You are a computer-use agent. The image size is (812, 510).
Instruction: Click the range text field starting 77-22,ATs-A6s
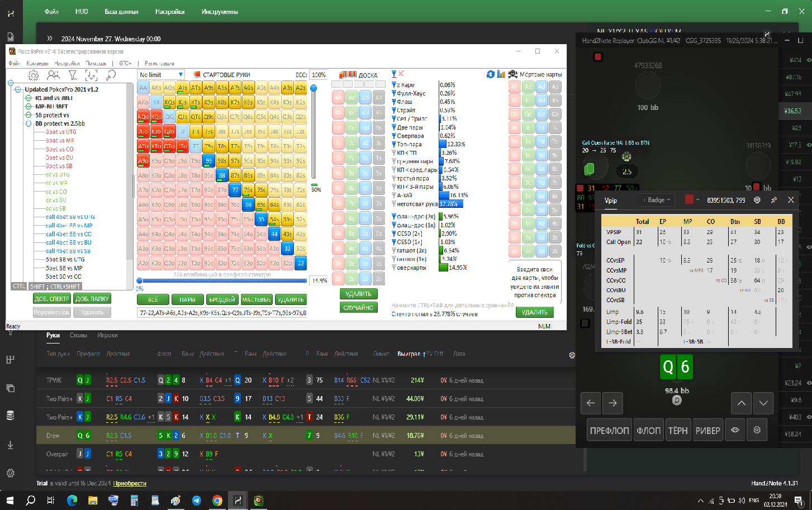click(222, 313)
